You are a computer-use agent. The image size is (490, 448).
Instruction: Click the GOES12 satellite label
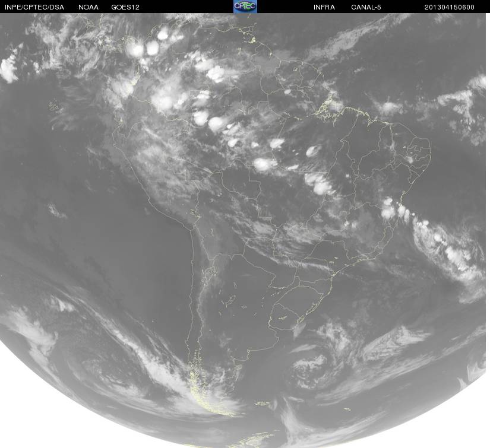pyautogui.click(x=125, y=7)
